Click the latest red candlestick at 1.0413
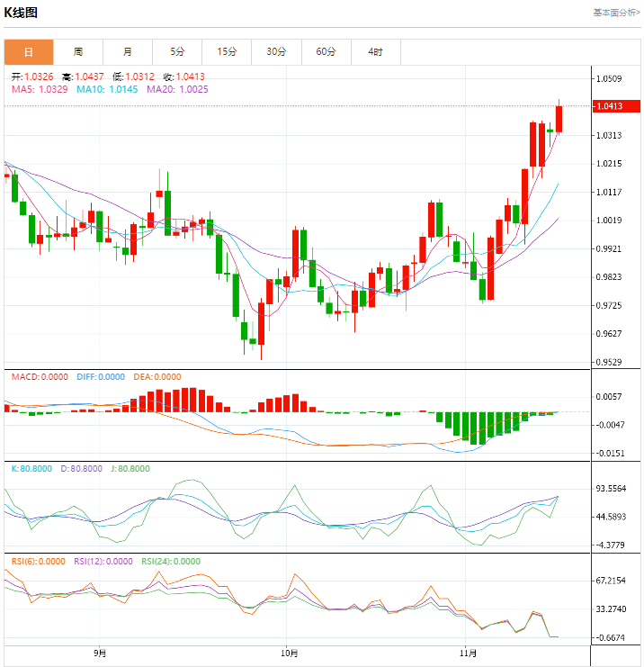The image size is (644, 667). (x=559, y=119)
